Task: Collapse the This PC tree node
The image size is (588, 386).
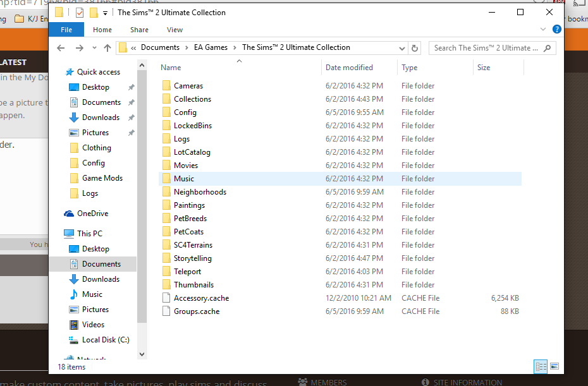Action: click(57, 234)
